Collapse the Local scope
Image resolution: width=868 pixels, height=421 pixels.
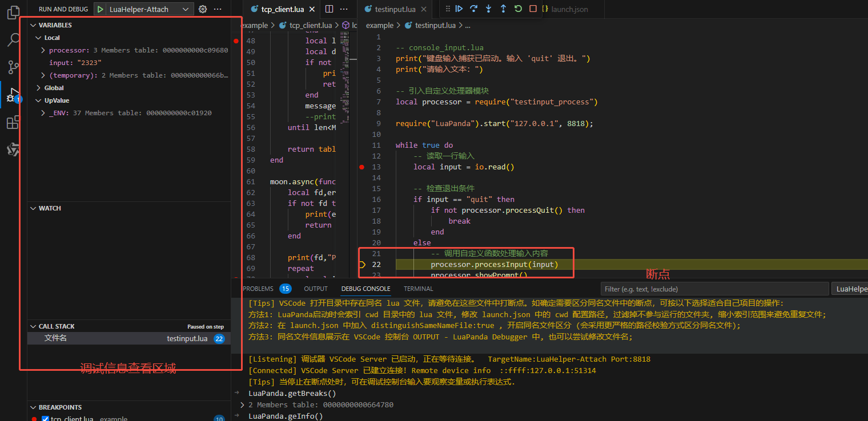point(38,38)
